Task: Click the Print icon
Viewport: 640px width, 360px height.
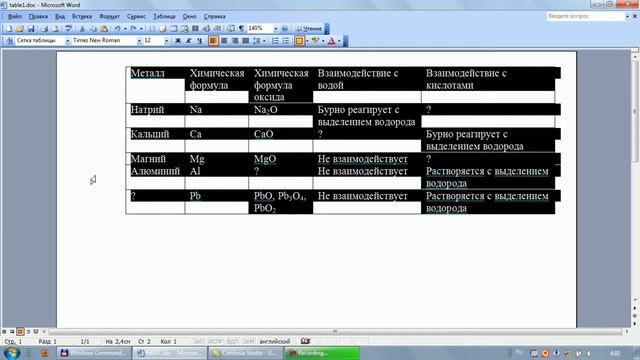Action: [x=44, y=29]
